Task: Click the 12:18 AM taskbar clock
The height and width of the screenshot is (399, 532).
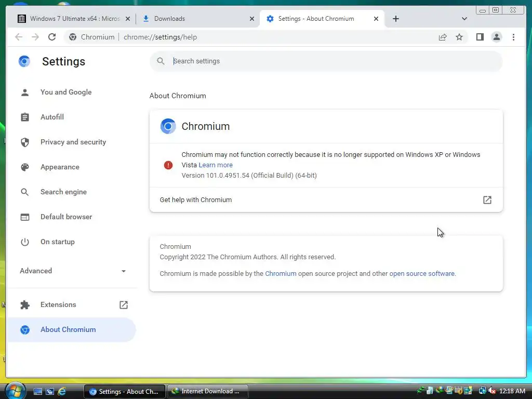Action: 512,391
